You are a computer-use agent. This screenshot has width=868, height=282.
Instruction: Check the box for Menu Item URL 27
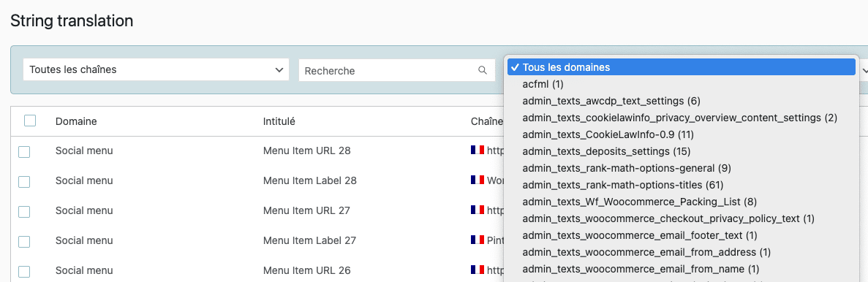[x=24, y=211]
